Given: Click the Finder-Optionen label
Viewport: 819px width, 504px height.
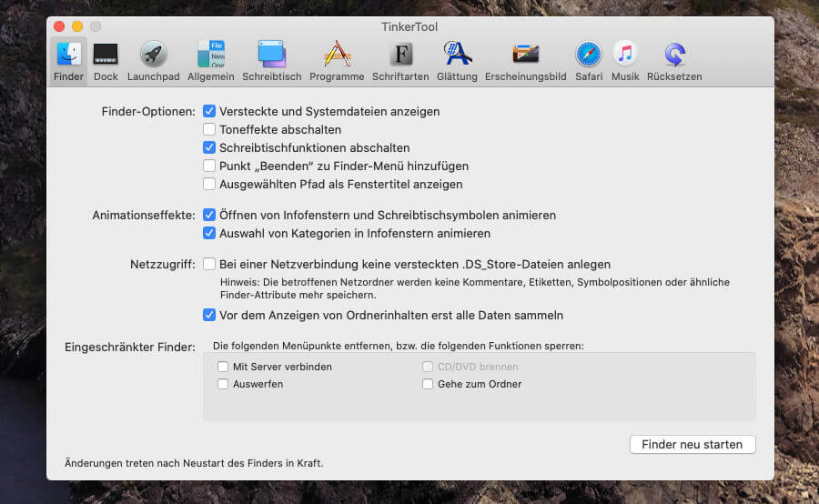Looking at the screenshot, I should tap(148, 111).
